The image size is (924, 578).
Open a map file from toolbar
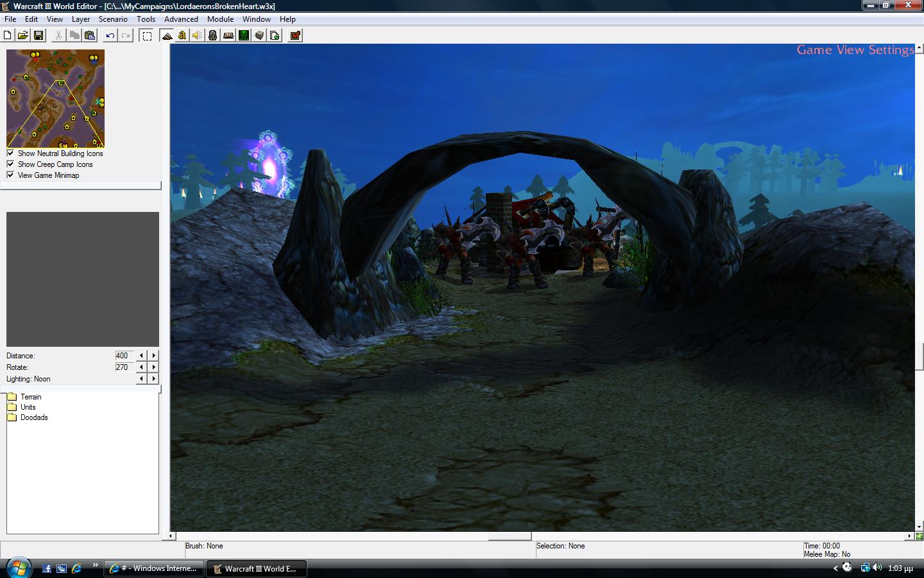(23, 35)
